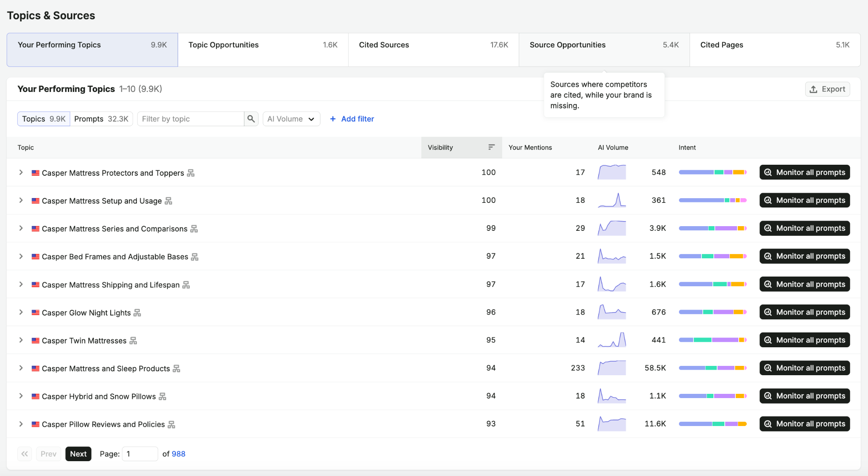Switch to the Topic Opportunities tab
This screenshot has width=868, height=476.
click(263, 50)
